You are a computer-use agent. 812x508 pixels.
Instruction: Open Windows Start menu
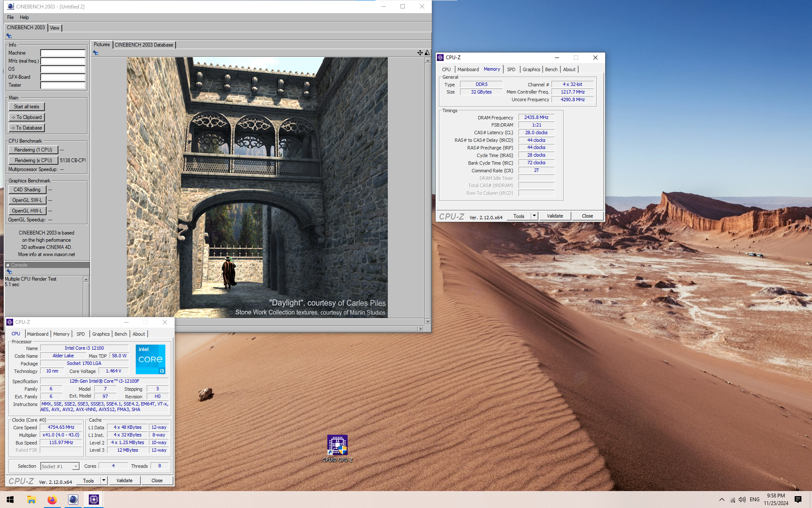[10, 500]
